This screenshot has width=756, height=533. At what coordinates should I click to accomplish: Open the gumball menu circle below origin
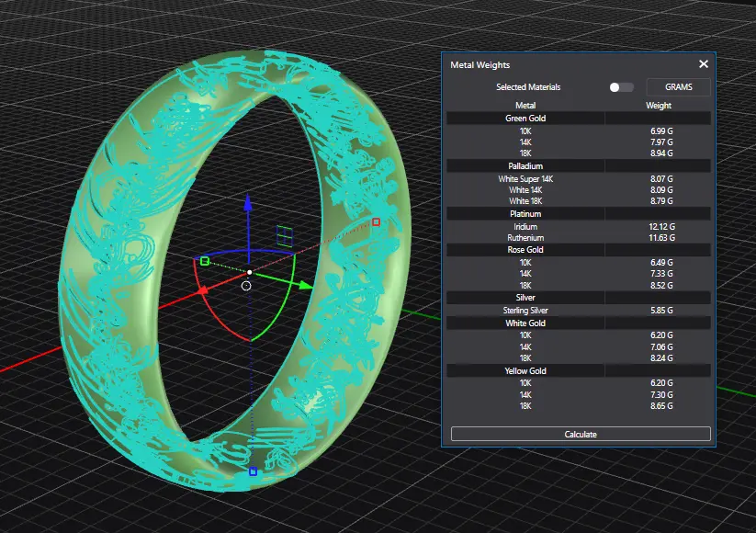coord(246,286)
